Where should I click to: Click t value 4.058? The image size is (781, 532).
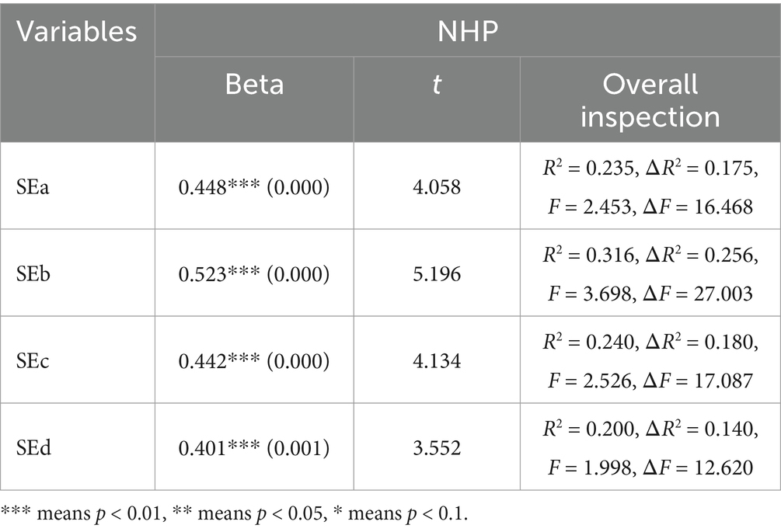click(437, 187)
